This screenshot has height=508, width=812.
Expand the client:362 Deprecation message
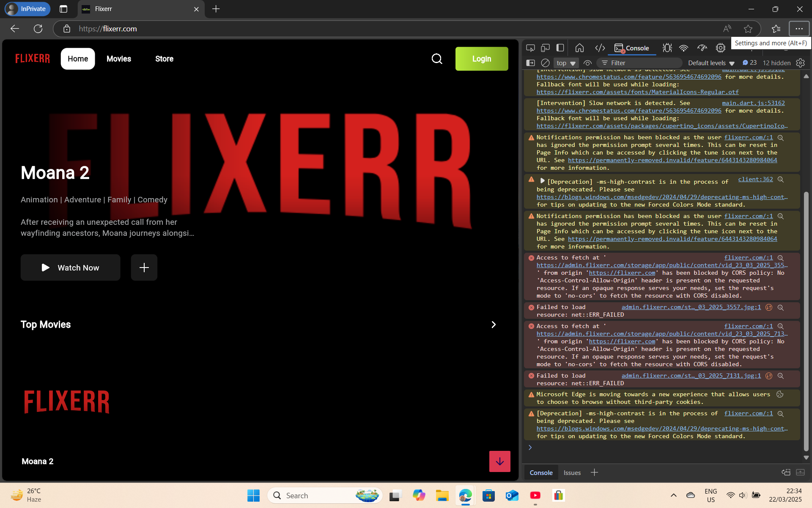(542, 181)
